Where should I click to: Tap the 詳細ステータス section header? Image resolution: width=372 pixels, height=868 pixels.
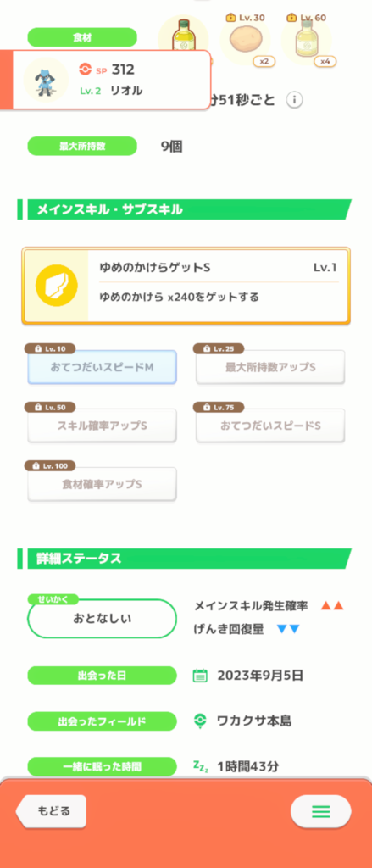click(185, 559)
